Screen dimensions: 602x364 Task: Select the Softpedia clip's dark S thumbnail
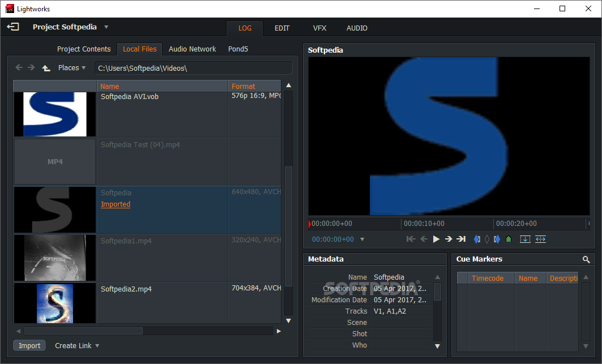(x=55, y=209)
